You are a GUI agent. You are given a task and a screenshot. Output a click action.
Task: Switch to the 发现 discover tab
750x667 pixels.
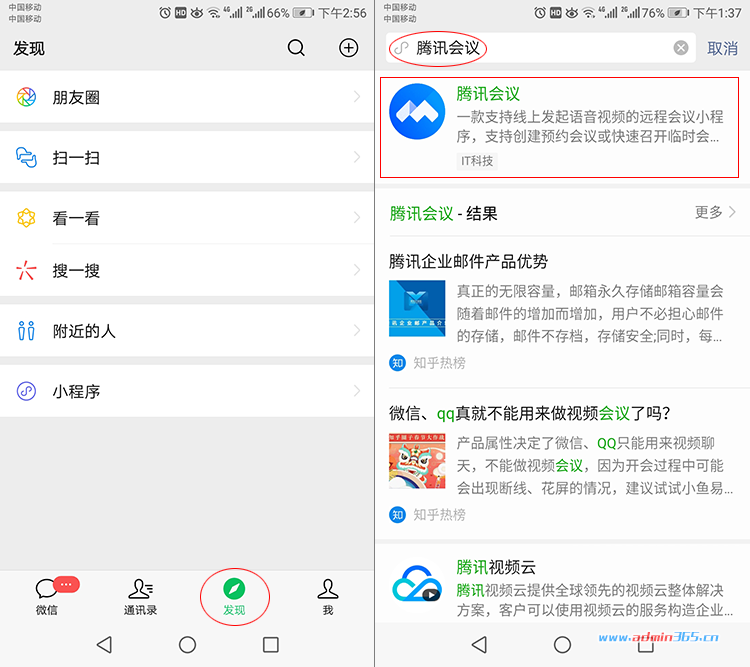[x=234, y=597]
